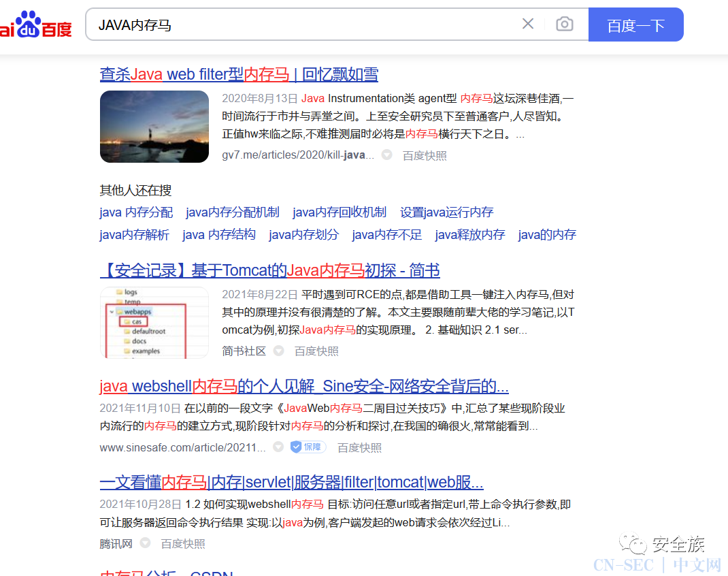The height and width of the screenshot is (576, 728).
Task: Open 百度快照 for the gv7.me result
Action: [425, 156]
